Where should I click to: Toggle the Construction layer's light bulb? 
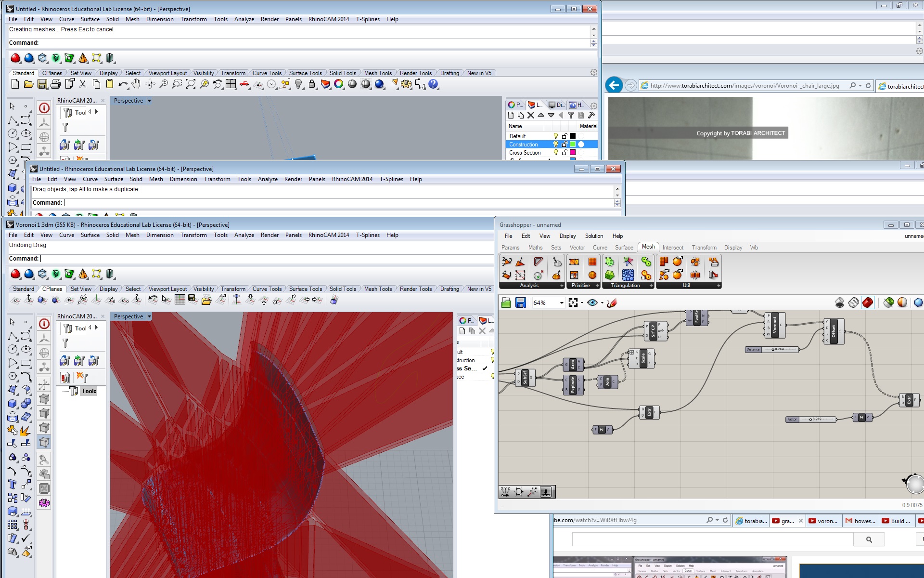pyautogui.click(x=555, y=144)
